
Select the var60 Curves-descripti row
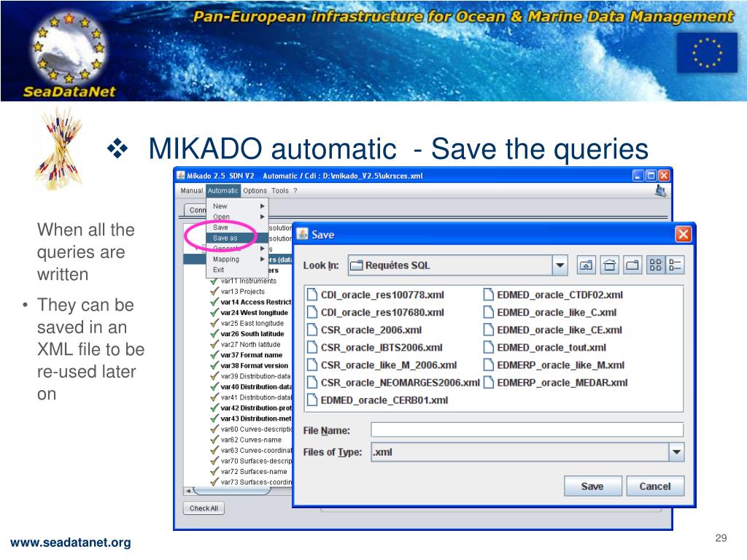pyautogui.click(x=251, y=429)
